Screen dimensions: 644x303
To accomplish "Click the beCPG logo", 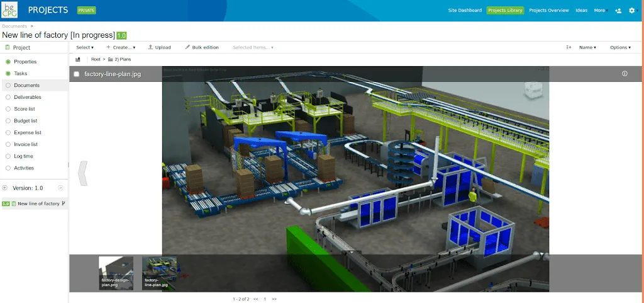I will click(10, 10).
